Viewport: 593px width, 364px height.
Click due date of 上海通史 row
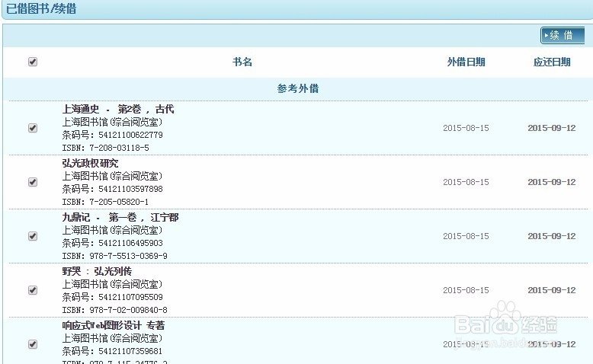pos(552,128)
